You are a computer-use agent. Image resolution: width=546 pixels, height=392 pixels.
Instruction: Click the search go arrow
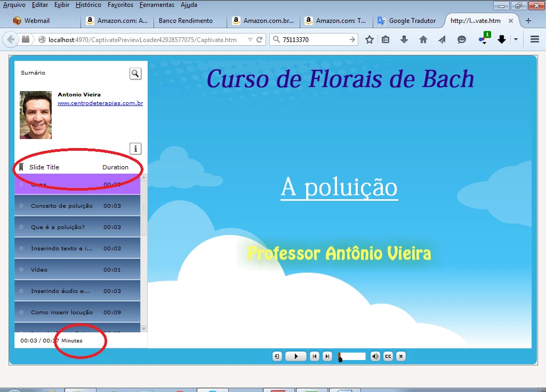coord(352,39)
